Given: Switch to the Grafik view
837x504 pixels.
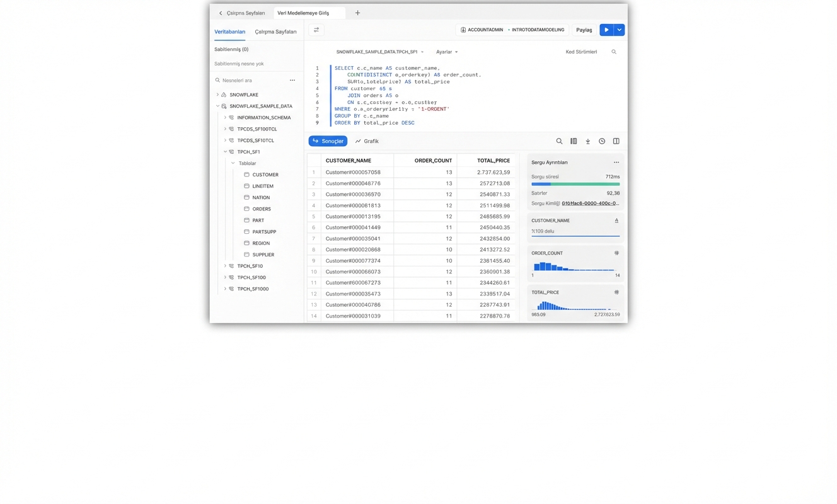Looking at the screenshot, I should pos(367,141).
